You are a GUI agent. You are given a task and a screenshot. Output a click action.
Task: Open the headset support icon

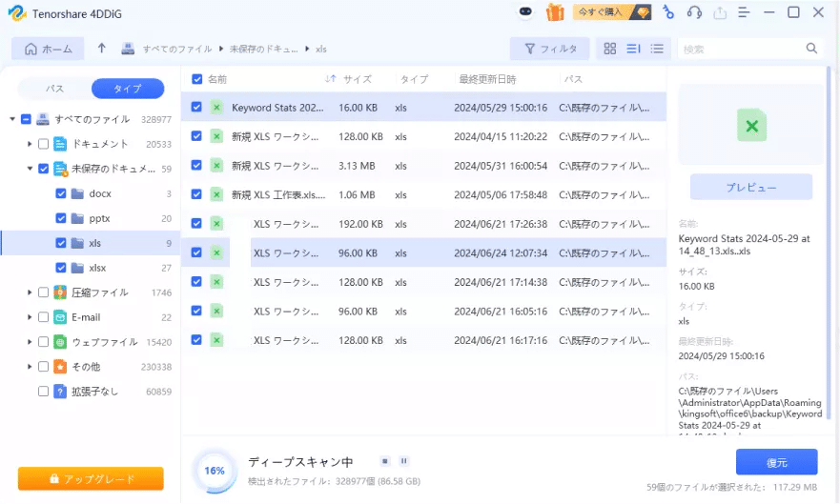694,12
